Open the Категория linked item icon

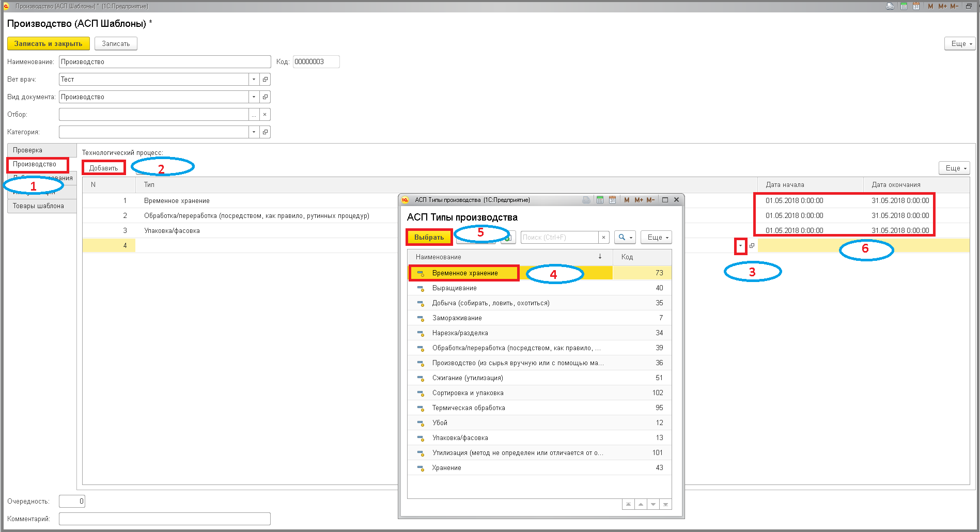[x=265, y=132]
